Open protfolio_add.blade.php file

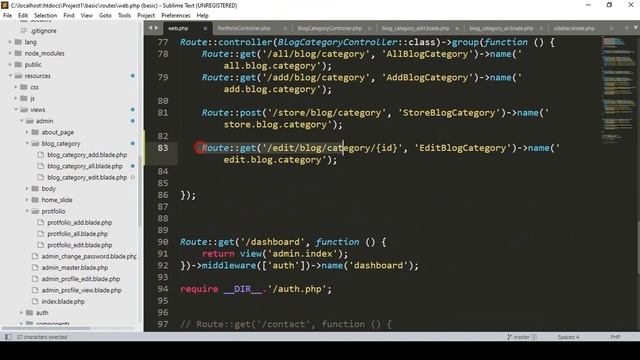coord(80,222)
